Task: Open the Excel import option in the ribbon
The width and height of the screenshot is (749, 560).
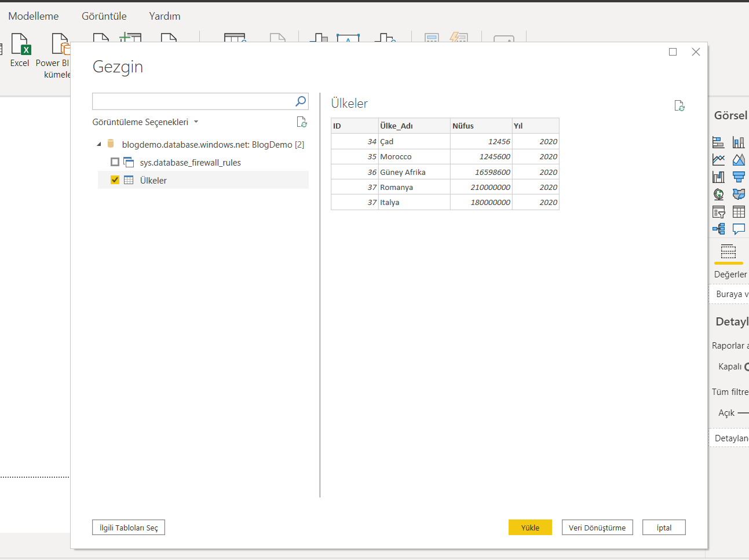Action: click(20, 52)
